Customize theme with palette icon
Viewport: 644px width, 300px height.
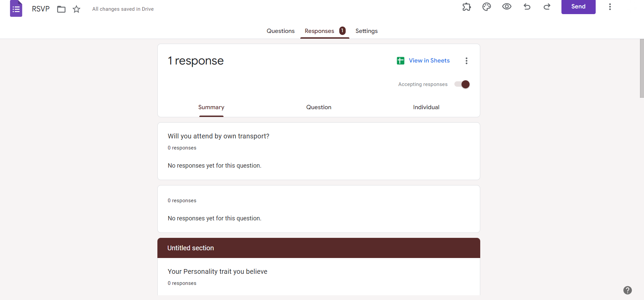click(487, 7)
